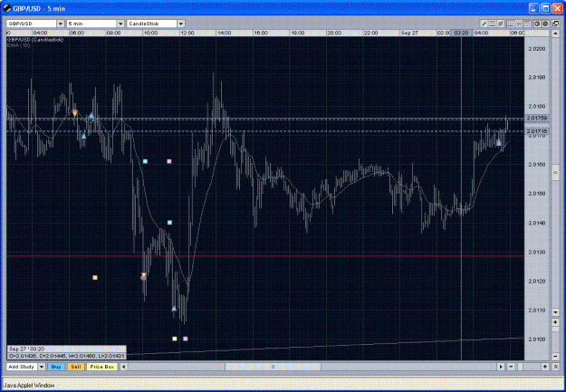The width and height of the screenshot is (566, 392).
Task: Click the middle of the three grid-style icons
Action: tap(519, 24)
